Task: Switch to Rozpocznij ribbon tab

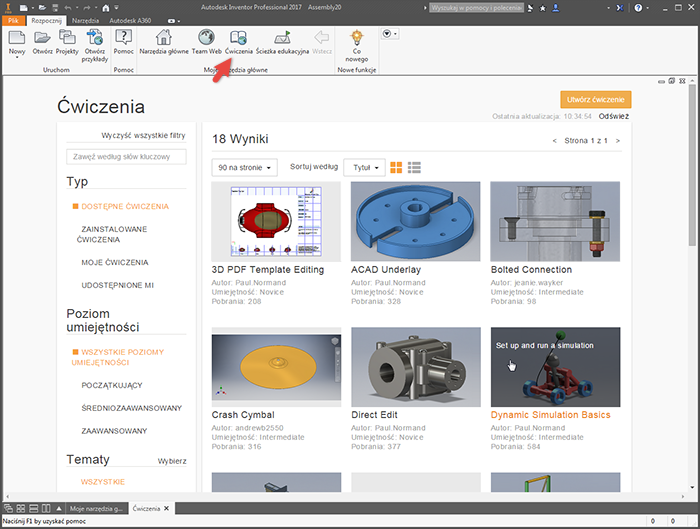Action: [46, 21]
